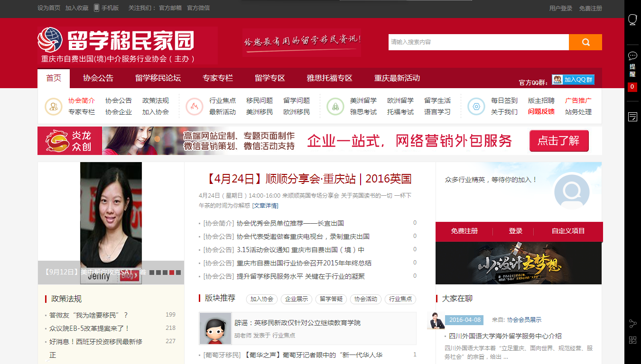Image resolution: width=641 pixels, height=364 pixels.
Task: Click the 行业焦点 recommended tag
Action: coord(400,299)
